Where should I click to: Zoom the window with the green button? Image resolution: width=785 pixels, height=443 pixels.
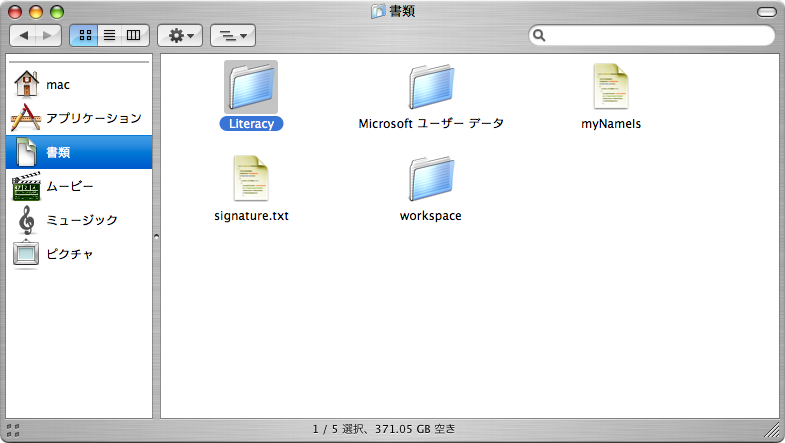click(x=57, y=12)
